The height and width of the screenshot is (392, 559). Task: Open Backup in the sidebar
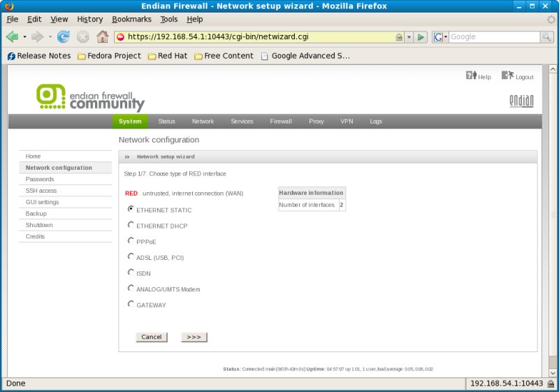click(x=65, y=213)
